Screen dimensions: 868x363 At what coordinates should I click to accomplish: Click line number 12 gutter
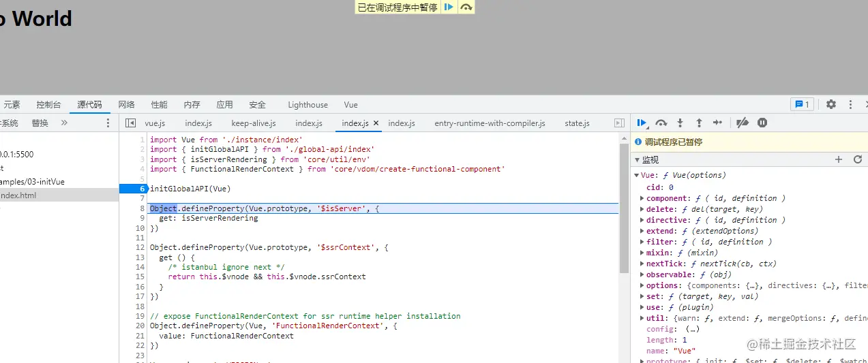pyautogui.click(x=140, y=247)
